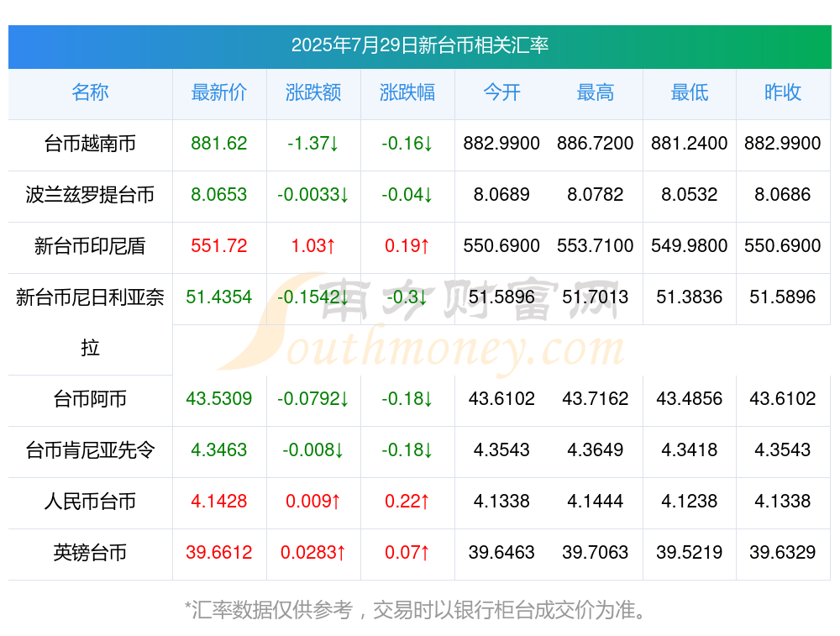The height and width of the screenshot is (636, 840).
Task: Select the 台币越南币 row name
Action: pyautogui.click(x=90, y=144)
